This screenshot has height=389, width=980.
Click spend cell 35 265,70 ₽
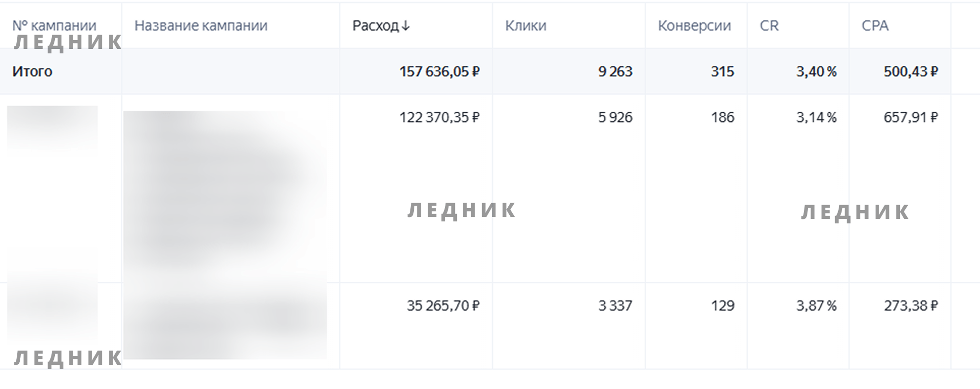443,305
